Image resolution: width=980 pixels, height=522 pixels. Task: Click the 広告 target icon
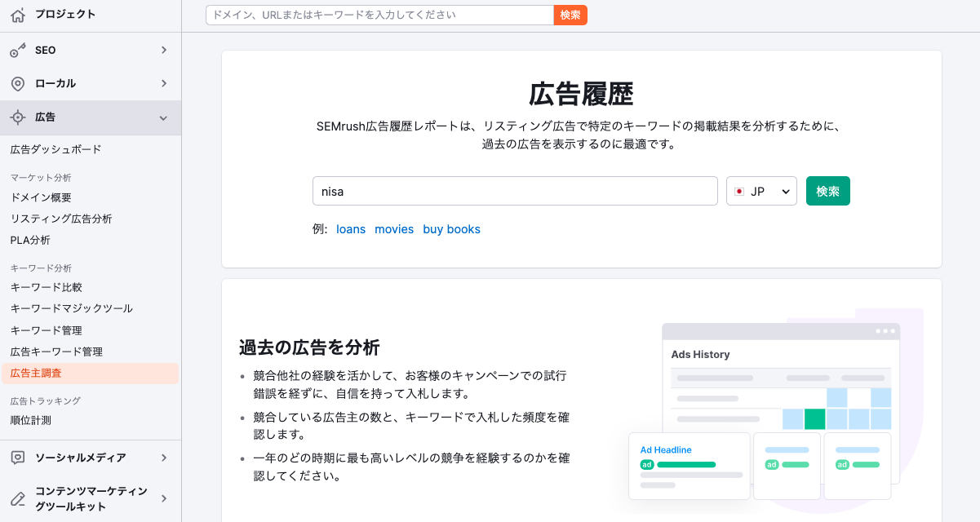pos(18,117)
